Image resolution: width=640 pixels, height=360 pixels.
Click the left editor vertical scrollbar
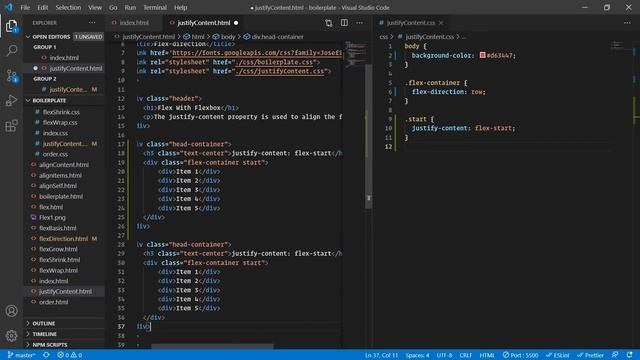tap(369, 136)
